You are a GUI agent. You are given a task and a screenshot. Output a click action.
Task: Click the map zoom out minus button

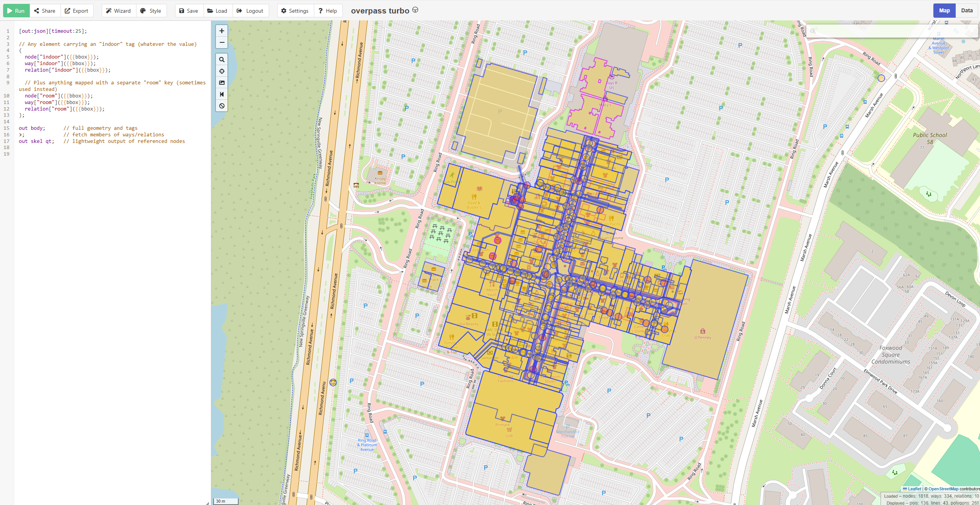click(x=222, y=42)
